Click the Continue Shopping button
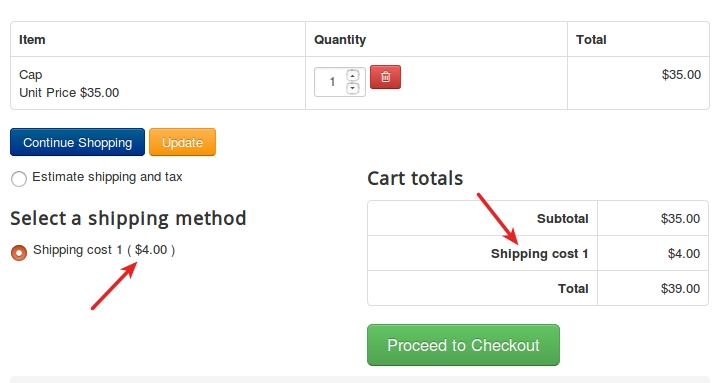This screenshot has width=722, height=383. click(x=77, y=142)
